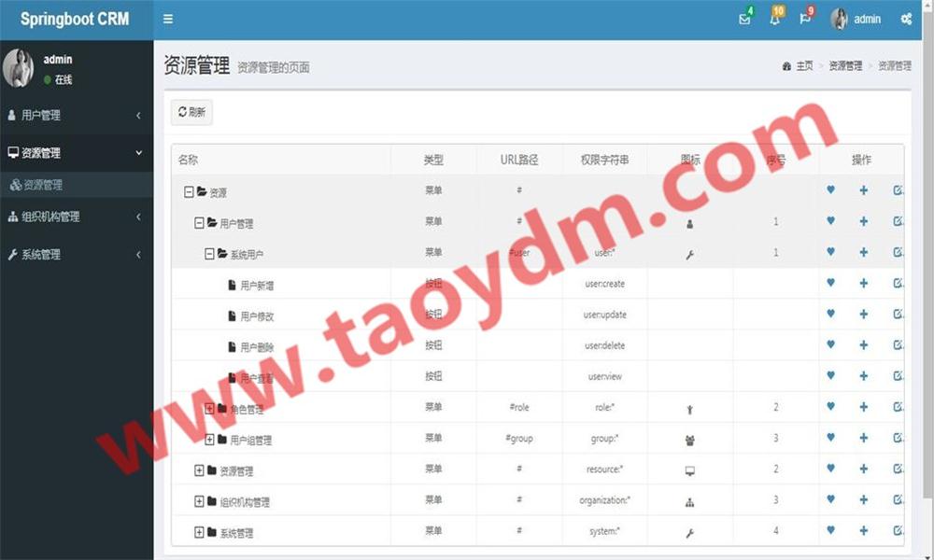Click edit icon in 用户删除 row
Image resolution: width=934 pixels, height=560 pixels.
(x=898, y=345)
